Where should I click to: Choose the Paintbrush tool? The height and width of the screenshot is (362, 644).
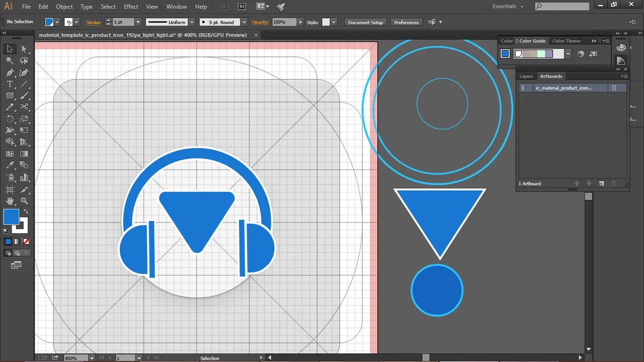24,96
